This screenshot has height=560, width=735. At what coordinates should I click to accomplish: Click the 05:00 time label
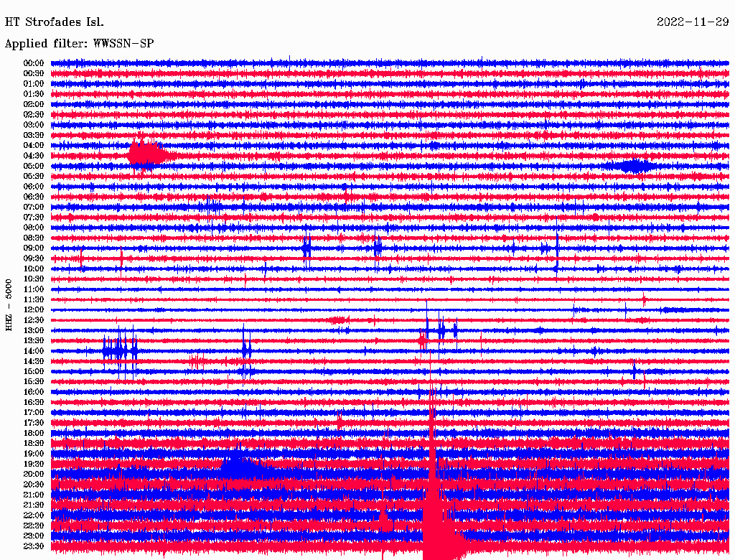click(x=34, y=166)
